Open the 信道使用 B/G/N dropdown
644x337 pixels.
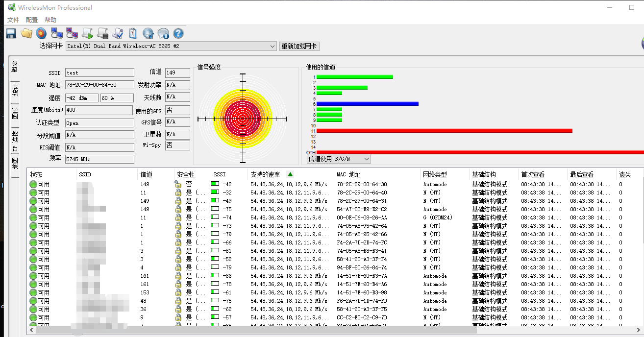click(x=366, y=159)
